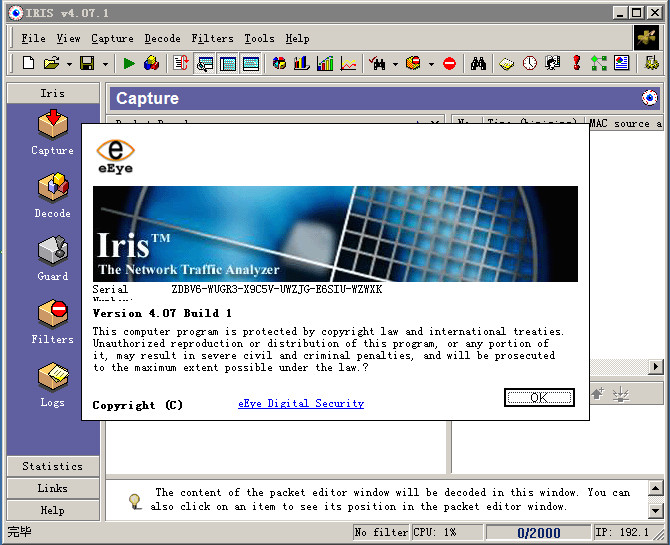Start capture with the green play icon
This screenshot has height=545, width=670.
pyautogui.click(x=129, y=63)
